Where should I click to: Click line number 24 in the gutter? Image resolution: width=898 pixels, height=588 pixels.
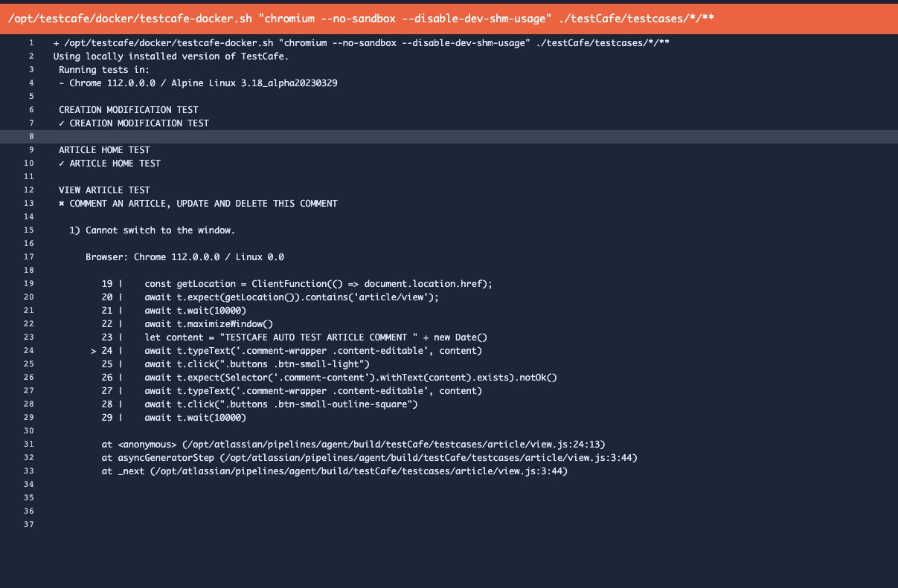[x=28, y=350]
